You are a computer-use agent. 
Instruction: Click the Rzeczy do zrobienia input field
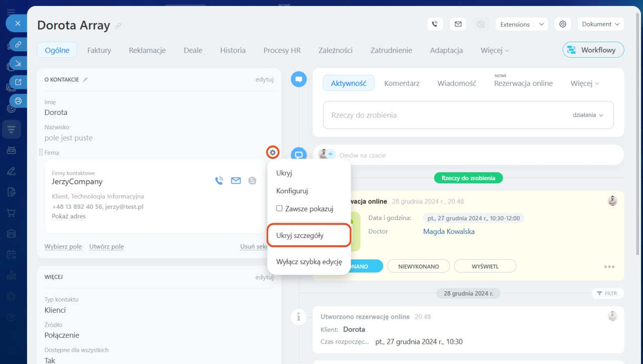coord(442,115)
